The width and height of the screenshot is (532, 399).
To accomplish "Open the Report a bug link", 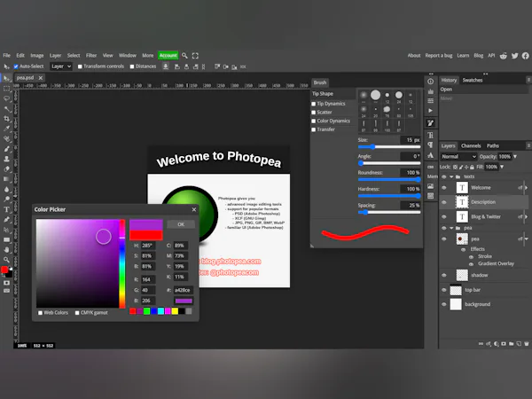I will 439,56.
